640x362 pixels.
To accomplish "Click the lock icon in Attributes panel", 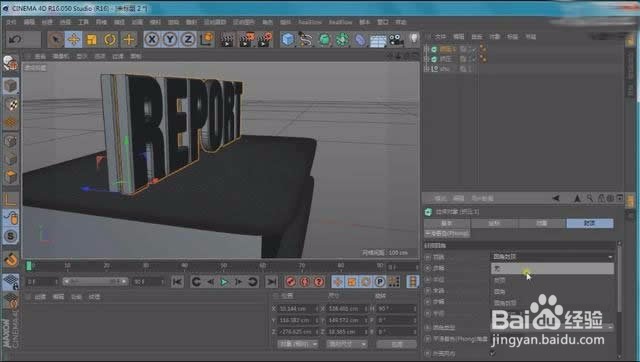I will [601, 198].
